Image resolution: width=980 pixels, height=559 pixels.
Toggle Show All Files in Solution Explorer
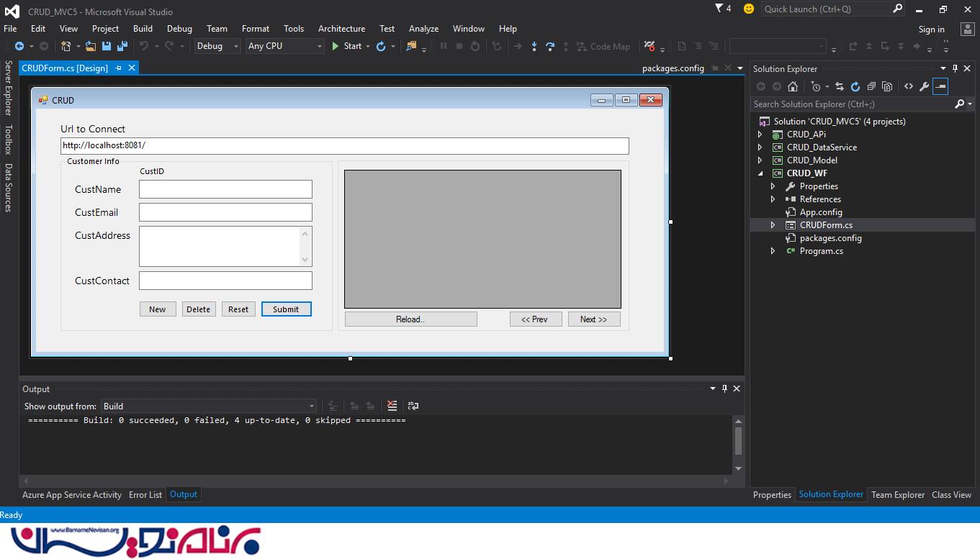click(x=887, y=86)
